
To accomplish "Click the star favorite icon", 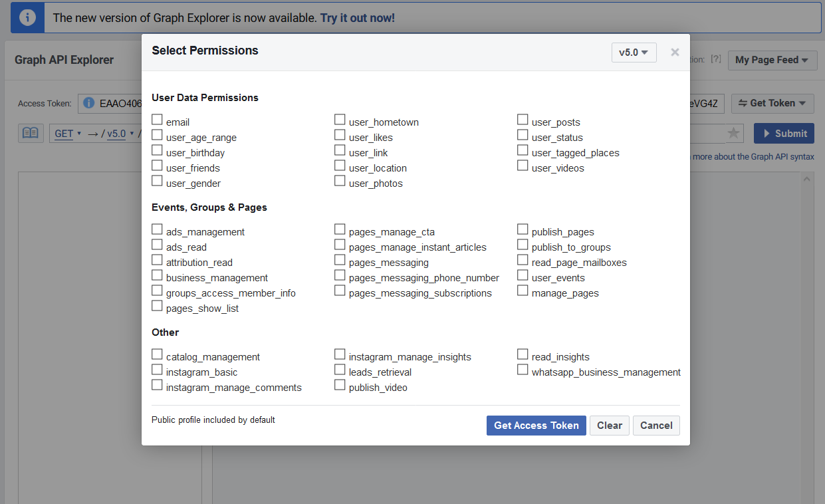I will coord(733,133).
